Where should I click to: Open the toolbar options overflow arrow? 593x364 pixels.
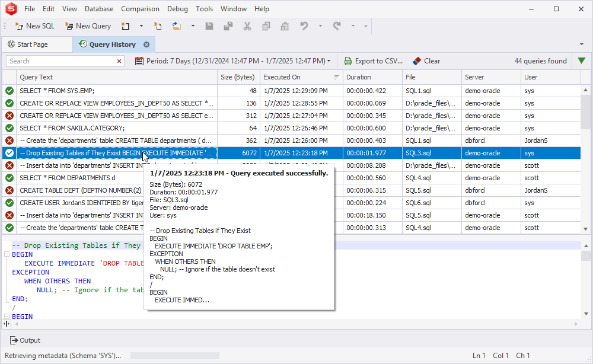pyautogui.click(x=366, y=26)
